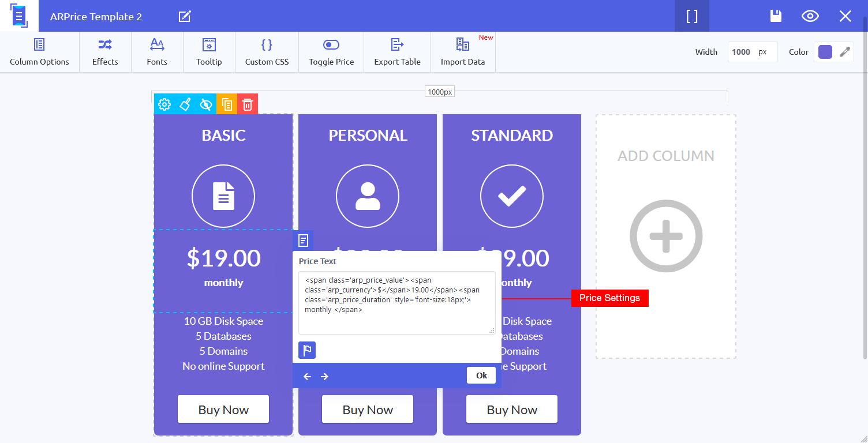The height and width of the screenshot is (443, 868).
Task: Click No online Support row
Action: pyautogui.click(x=223, y=366)
